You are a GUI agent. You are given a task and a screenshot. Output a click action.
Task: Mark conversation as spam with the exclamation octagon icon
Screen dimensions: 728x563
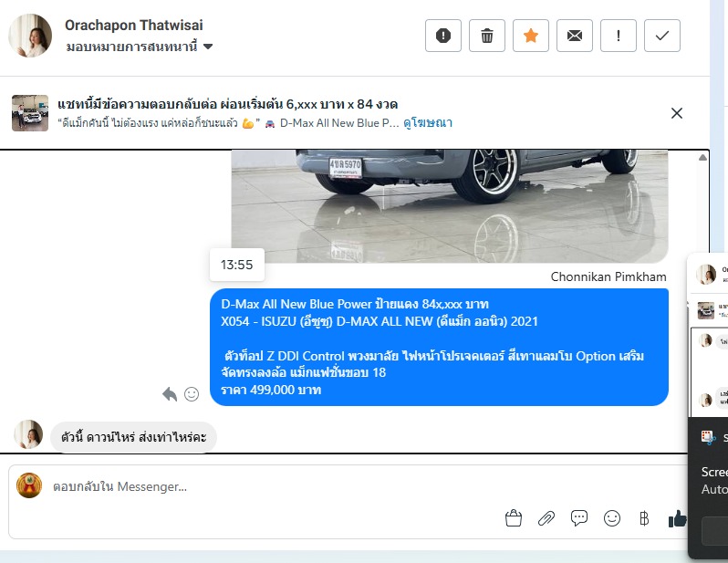click(443, 36)
